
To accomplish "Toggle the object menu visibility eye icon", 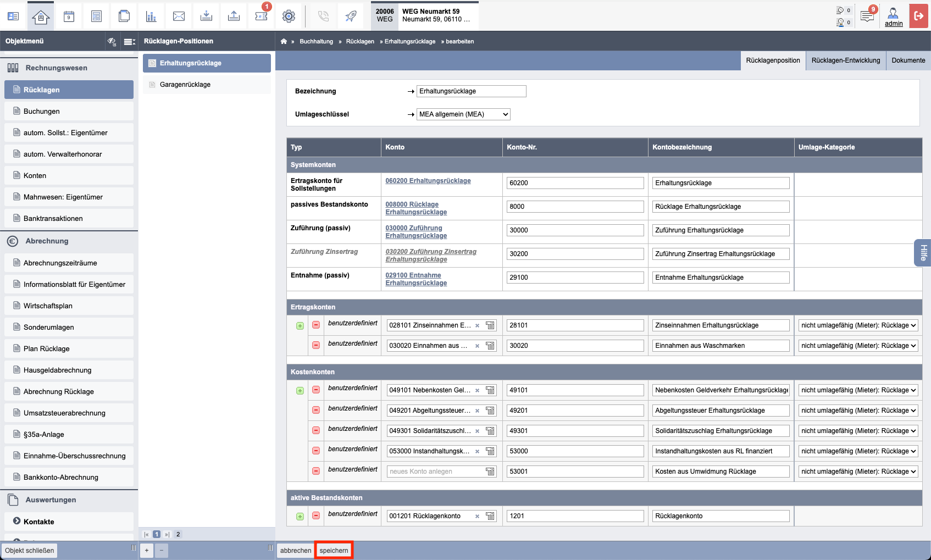I will (112, 42).
